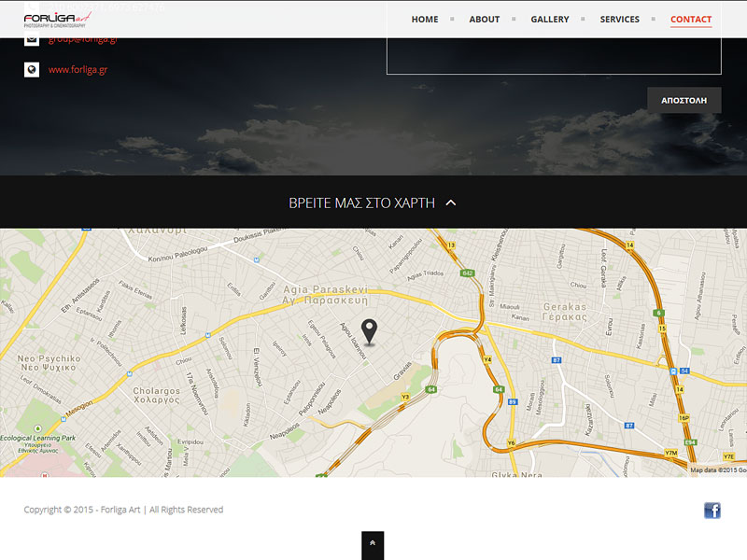The height and width of the screenshot is (560, 747).
Task: Click the group@forliga.gr email link
Action: [83, 41]
